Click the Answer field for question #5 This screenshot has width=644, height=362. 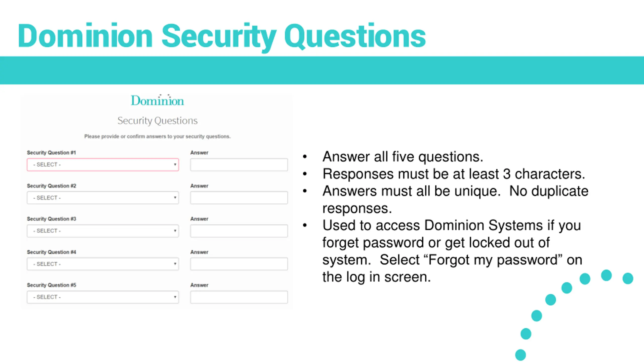(239, 297)
